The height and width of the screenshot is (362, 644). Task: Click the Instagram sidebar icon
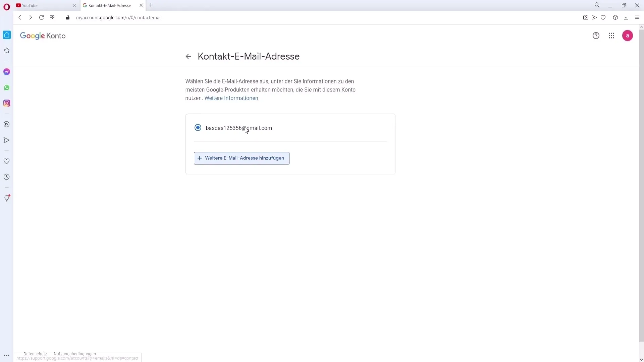pos(7,103)
